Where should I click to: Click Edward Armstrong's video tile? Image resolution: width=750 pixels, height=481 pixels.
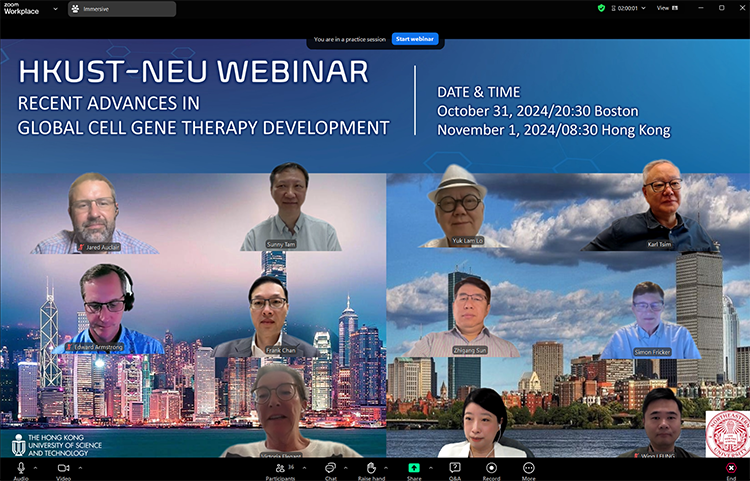click(108, 309)
